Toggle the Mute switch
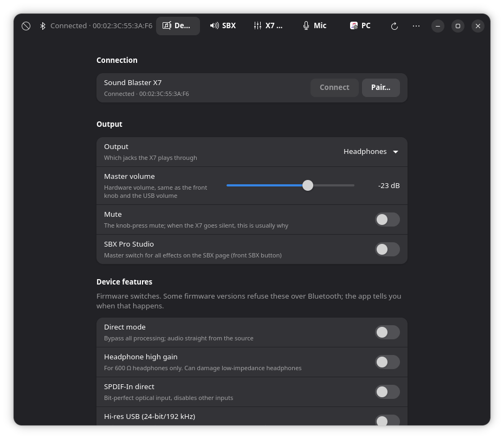Viewport: 504px width, 439px height. coord(387,220)
